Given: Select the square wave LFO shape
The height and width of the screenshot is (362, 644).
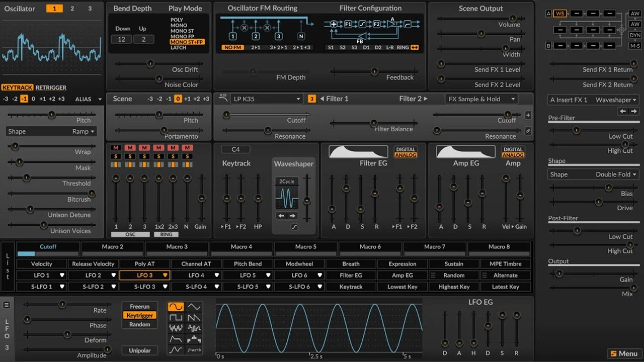Looking at the screenshot, I should (176, 317).
